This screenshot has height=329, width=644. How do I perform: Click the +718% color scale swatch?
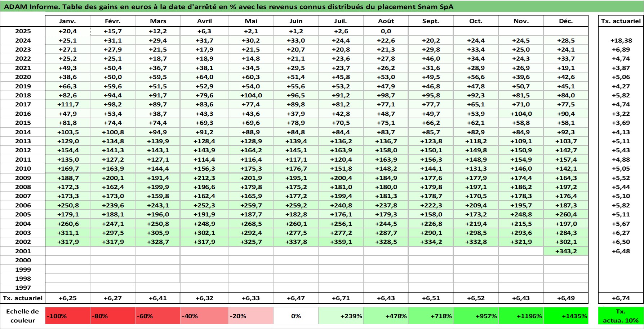(431, 316)
